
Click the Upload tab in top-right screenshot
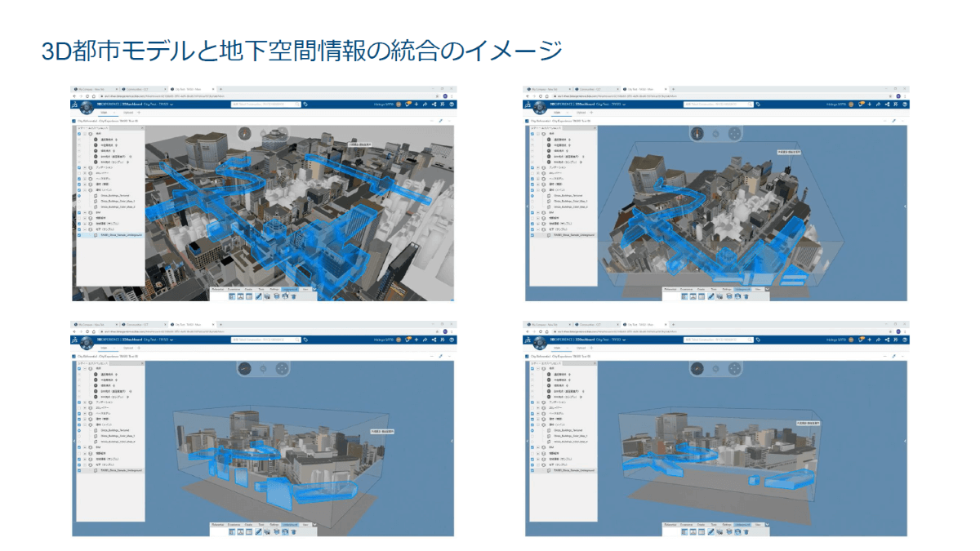[583, 113]
